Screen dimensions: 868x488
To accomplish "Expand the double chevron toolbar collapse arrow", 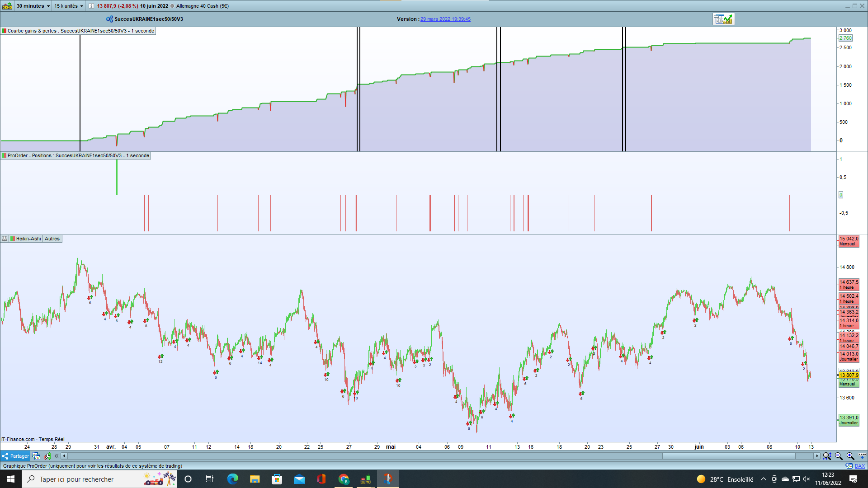I will click(57, 456).
